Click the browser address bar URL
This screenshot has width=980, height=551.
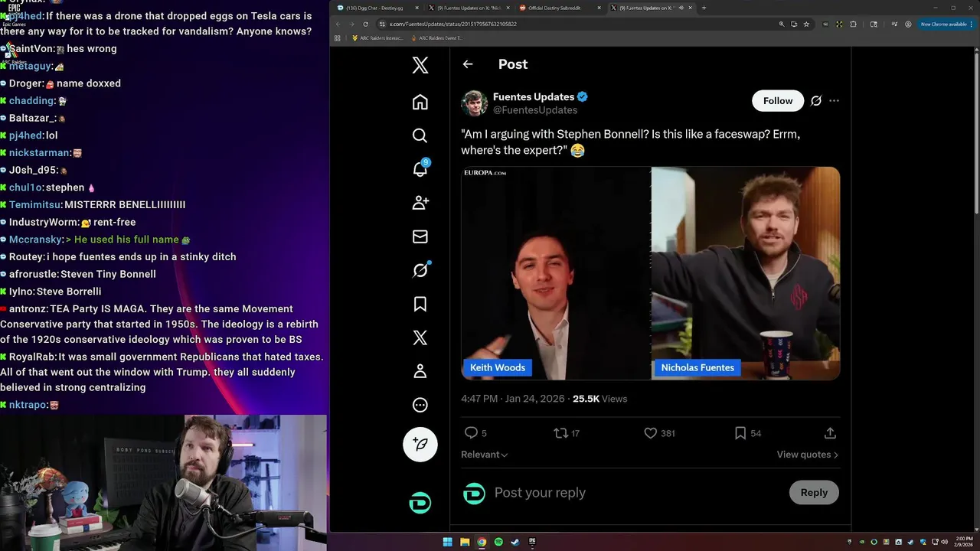[452, 24]
